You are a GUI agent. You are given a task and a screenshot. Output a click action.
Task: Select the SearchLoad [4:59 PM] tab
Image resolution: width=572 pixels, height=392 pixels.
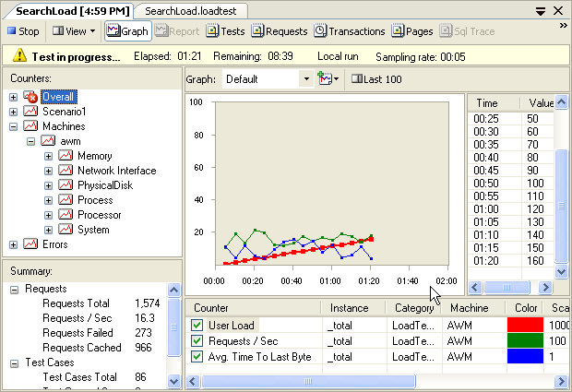(70, 9)
